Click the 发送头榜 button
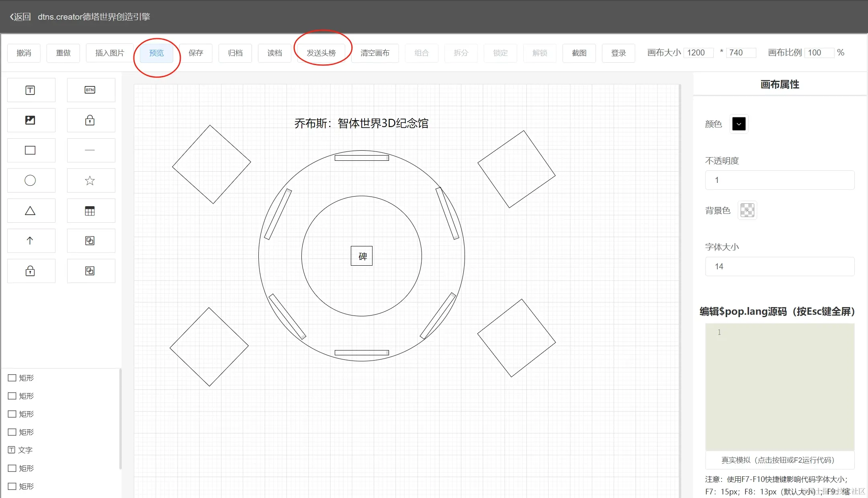This screenshot has width=868, height=498. click(x=321, y=53)
